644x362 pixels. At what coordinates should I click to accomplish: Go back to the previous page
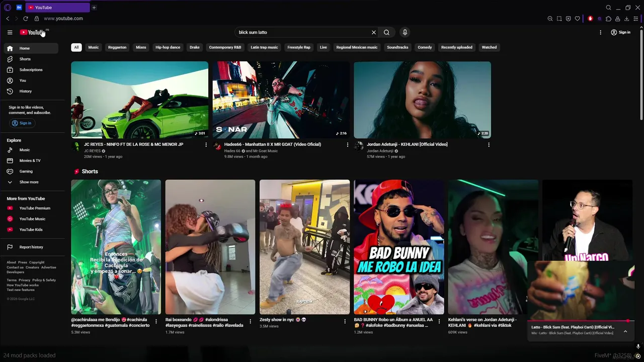8,19
